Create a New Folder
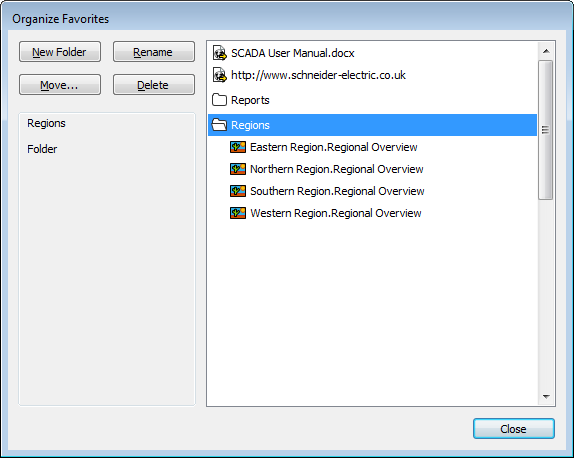The image size is (574, 458). pos(60,52)
